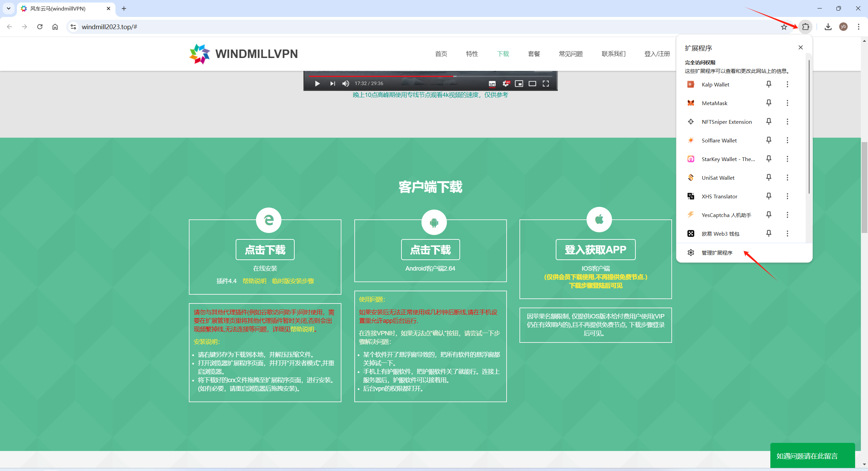Click the site information icon in address bar

pos(73,27)
